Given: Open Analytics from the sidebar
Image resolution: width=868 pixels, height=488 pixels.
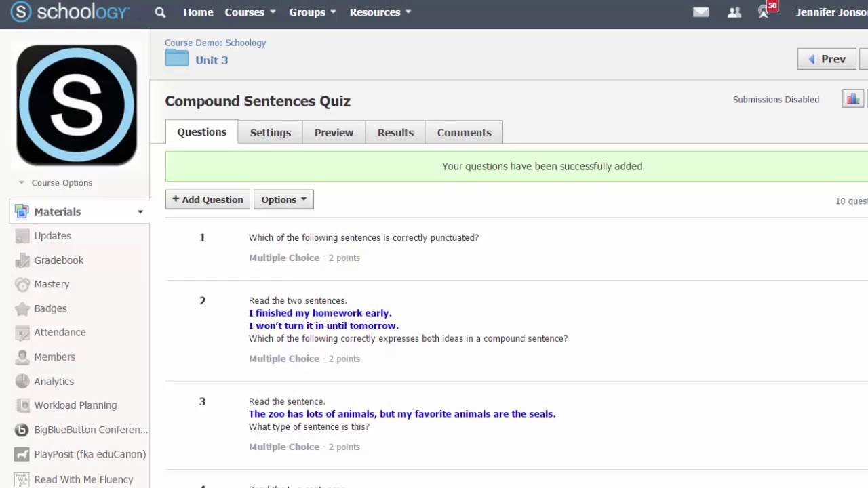Looking at the screenshot, I should coord(54,382).
